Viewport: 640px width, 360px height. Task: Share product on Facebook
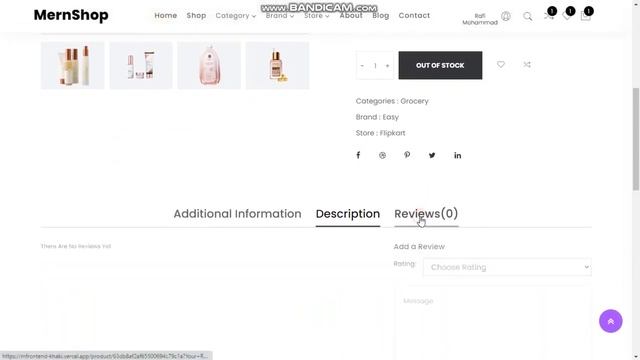click(358, 155)
